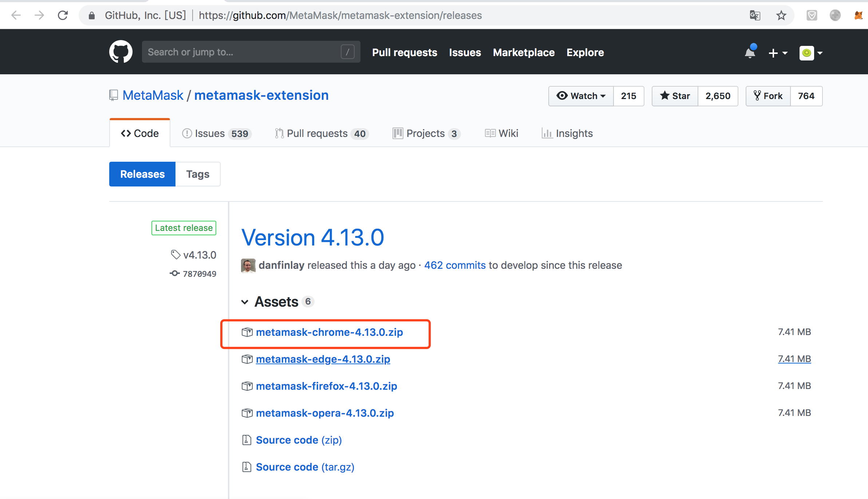Click the package icon next to metamask-opera zip
The height and width of the screenshot is (499, 868).
click(x=247, y=413)
